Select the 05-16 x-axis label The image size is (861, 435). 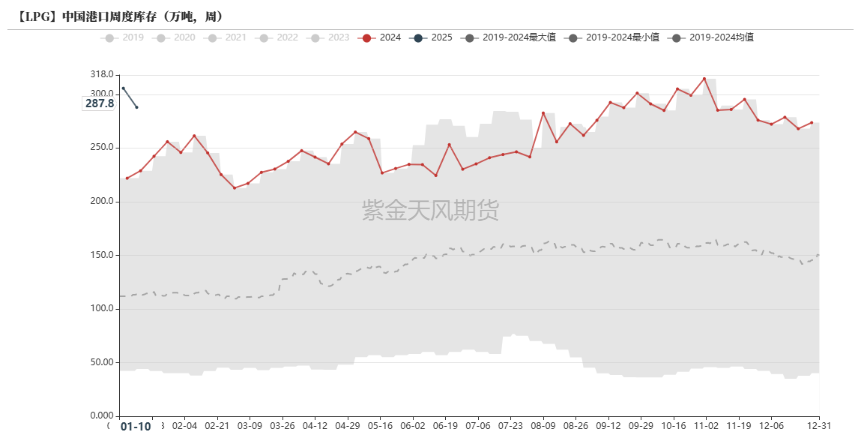coord(380,426)
